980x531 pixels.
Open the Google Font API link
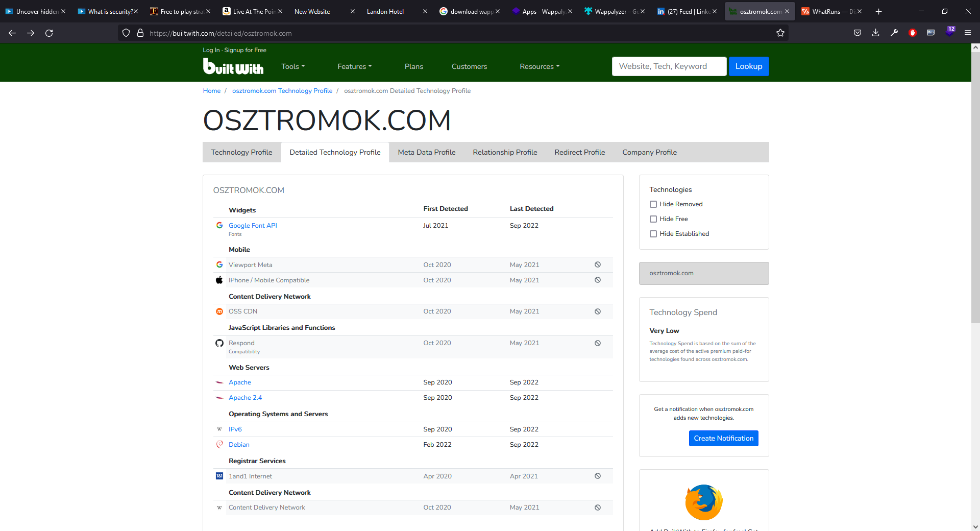253,225
